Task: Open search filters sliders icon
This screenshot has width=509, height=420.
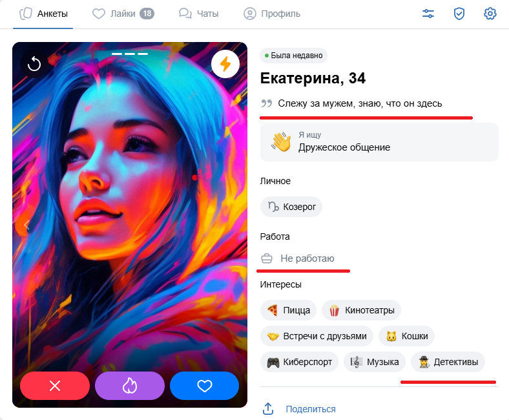Action: pos(428,14)
